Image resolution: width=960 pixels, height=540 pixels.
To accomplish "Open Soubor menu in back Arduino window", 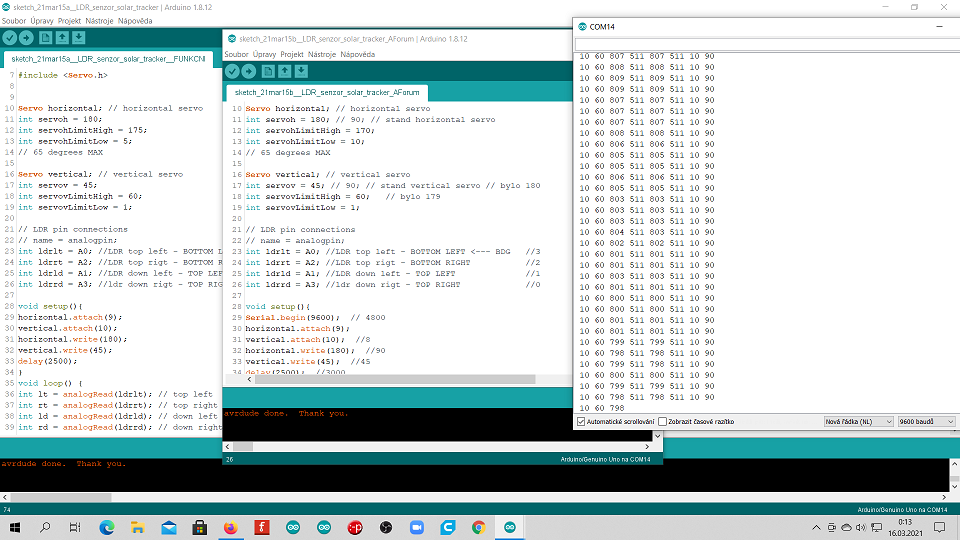I will tap(13, 20).
